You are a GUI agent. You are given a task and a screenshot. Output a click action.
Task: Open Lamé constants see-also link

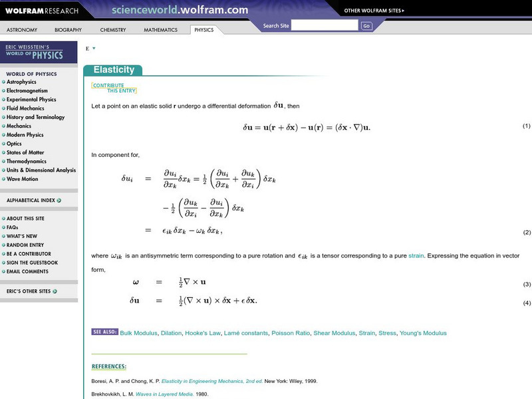(246, 333)
